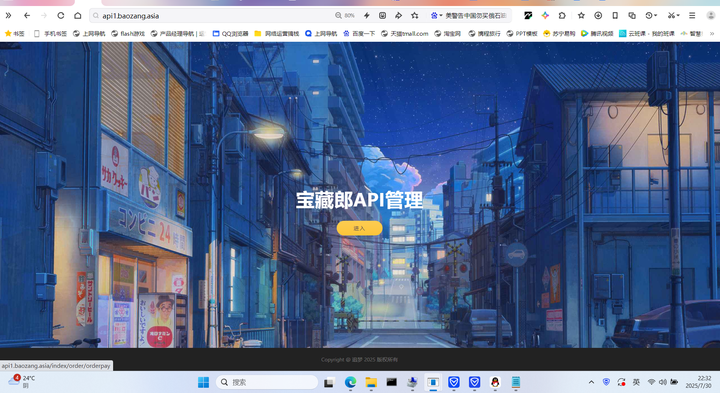Show hidden system tray icons
The height and width of the screenshot is (393, 720).
(x=591, y=382)
